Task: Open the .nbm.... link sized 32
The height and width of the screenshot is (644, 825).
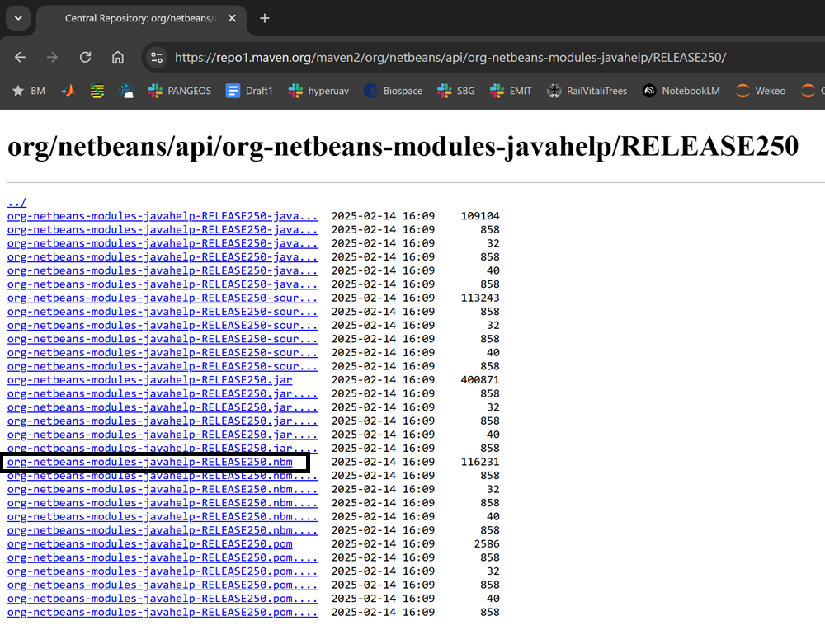Action: [163, 490]
